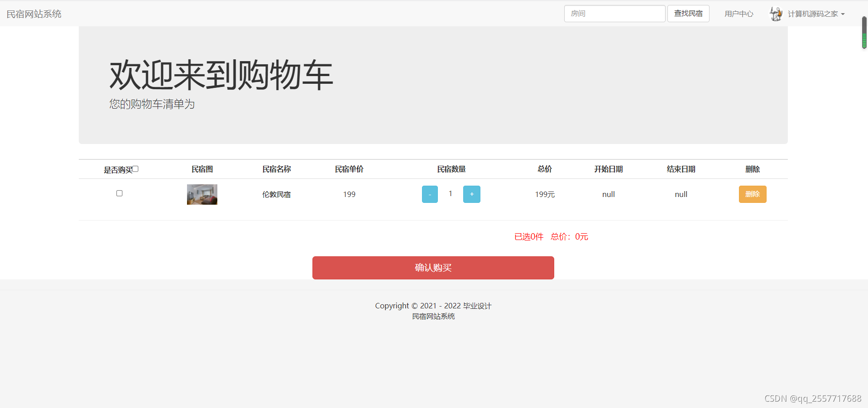Click the page vertical scrollbar thumb

(x=864, y=33)
